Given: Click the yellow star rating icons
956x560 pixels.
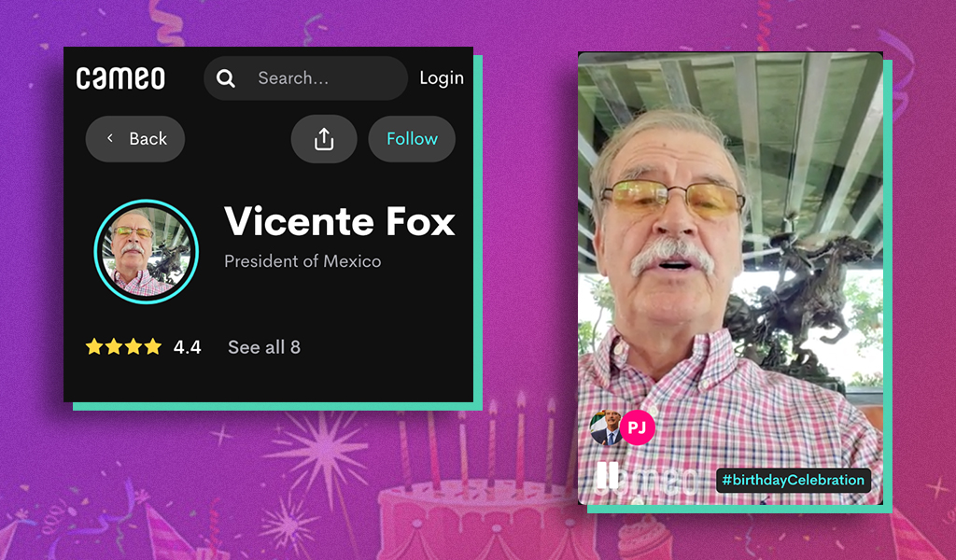Looking at the screenshot, I should click(123, 346).
